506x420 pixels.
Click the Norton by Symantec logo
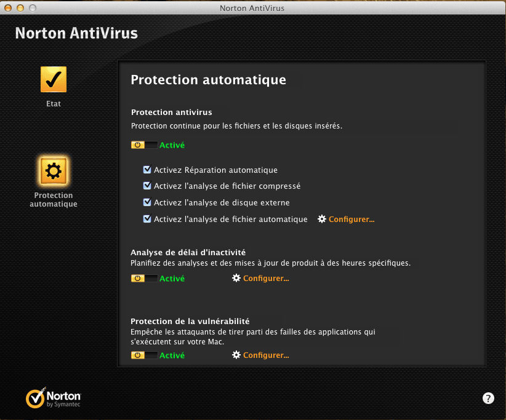54,398
